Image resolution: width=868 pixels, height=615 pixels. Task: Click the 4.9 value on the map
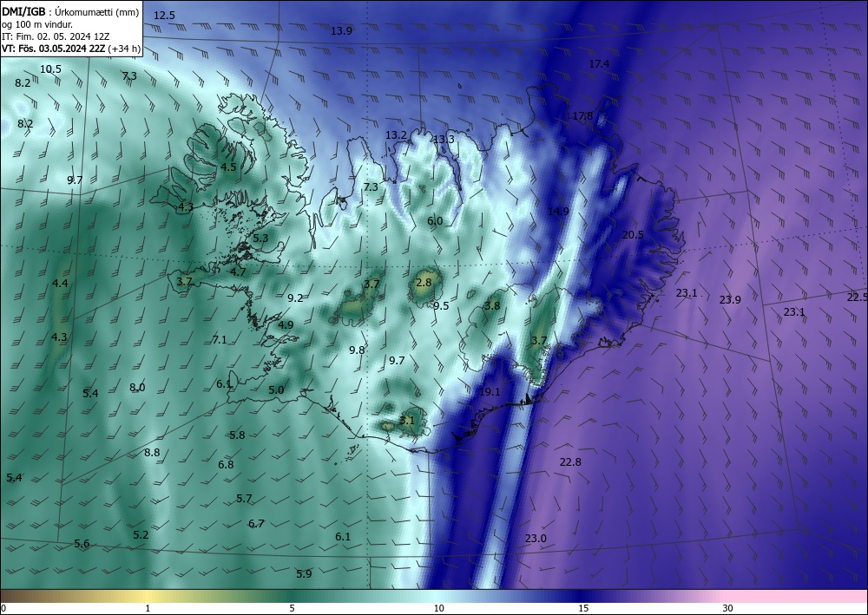[286, 325]
